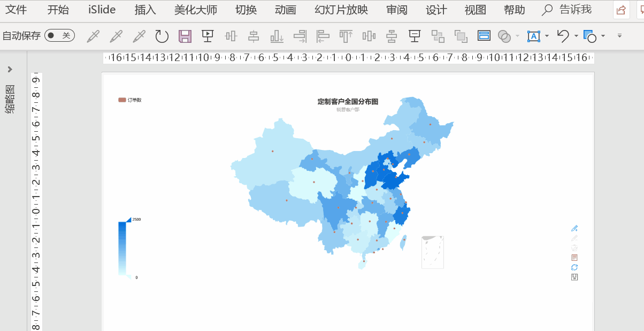Open the undo history dropdown arrow
The image size is (644, 331).
(x=576, y=36)
